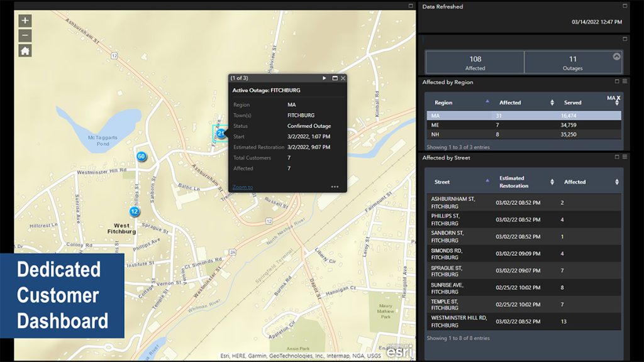Viewport: 644px width, 362px height.
Task: Click the Home icon to reset map extent
Action: click(x=24, y=51)
